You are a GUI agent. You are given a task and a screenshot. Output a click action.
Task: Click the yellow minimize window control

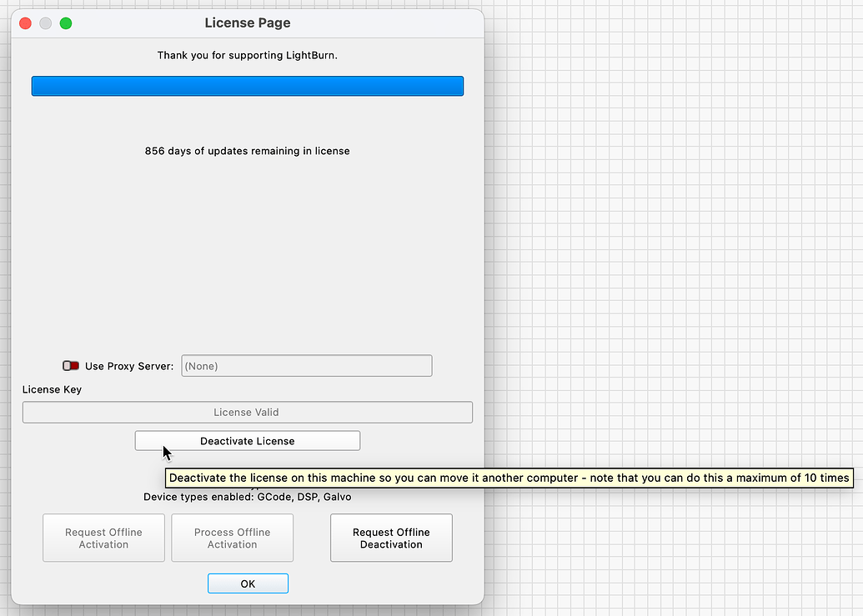[x=45, y=23]
